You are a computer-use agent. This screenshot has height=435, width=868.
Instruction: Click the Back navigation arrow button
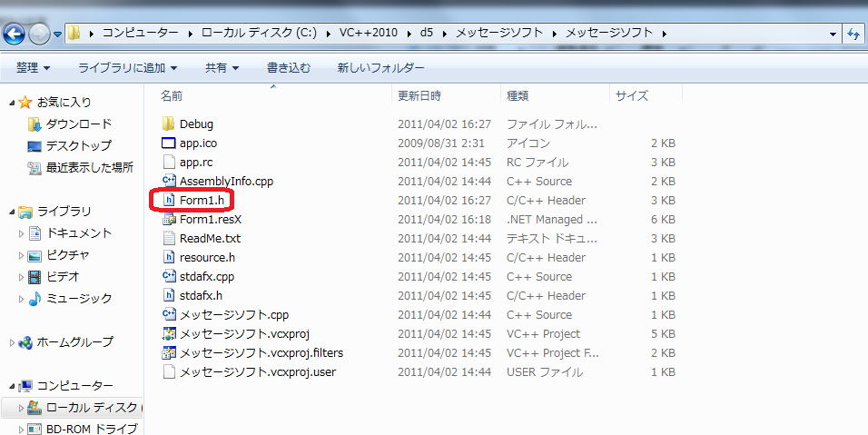point(14,34)
